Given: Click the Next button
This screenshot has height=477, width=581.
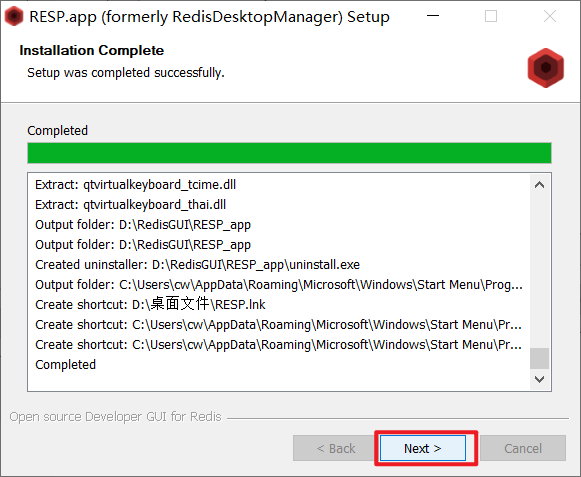Looking at the screenshot, I should (x=423, y=448).
